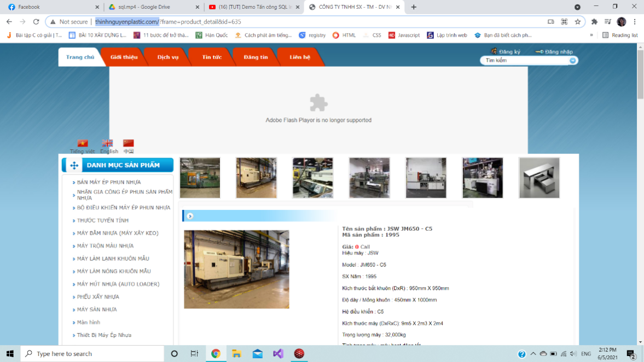Image resolution: width=644 pixels, height=362 pixels.
Task: Click the Đăng ký register link
Action: tap(506, 52)
